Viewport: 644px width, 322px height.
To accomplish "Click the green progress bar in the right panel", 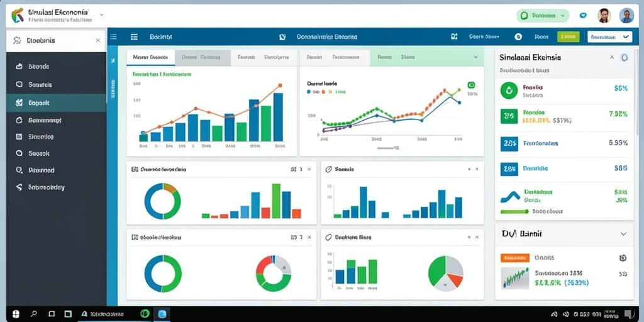I will tap(514, 211).
